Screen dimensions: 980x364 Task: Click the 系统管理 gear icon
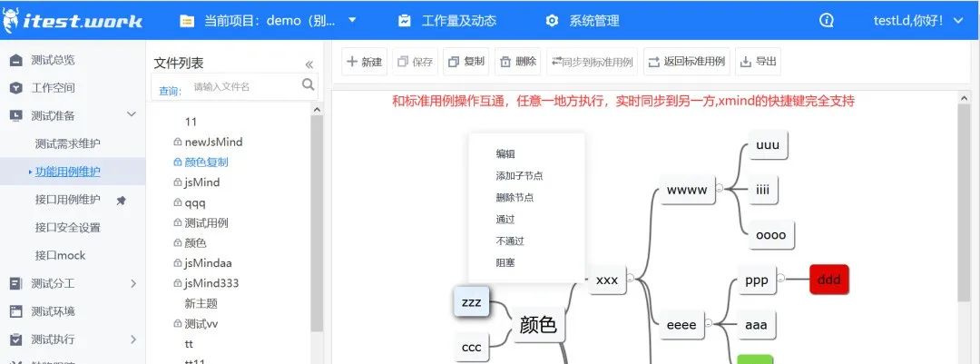pyautogui.click(x=552, y=21)
